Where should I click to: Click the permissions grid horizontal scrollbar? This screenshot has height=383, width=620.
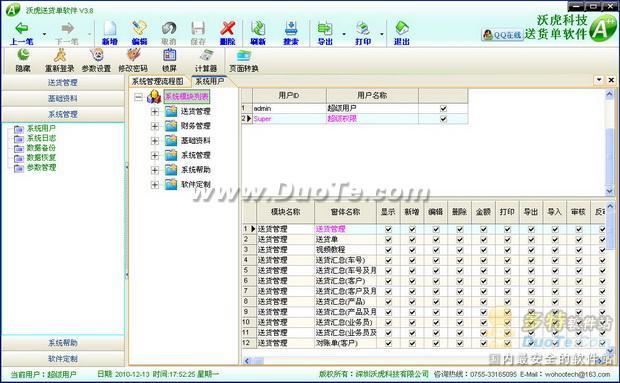coord(425,360)
